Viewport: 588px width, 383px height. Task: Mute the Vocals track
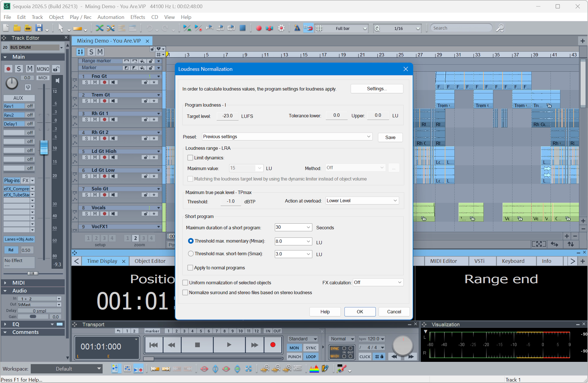pyautogui.click(x=95, y=214)
